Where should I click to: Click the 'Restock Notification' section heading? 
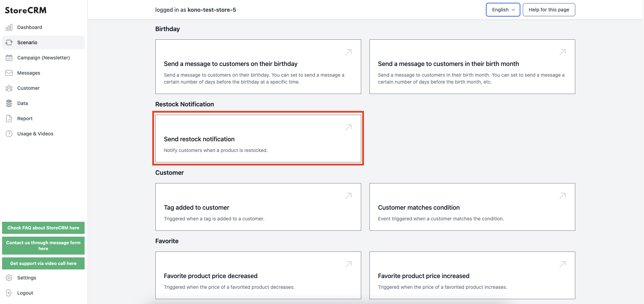click(184, 104)
